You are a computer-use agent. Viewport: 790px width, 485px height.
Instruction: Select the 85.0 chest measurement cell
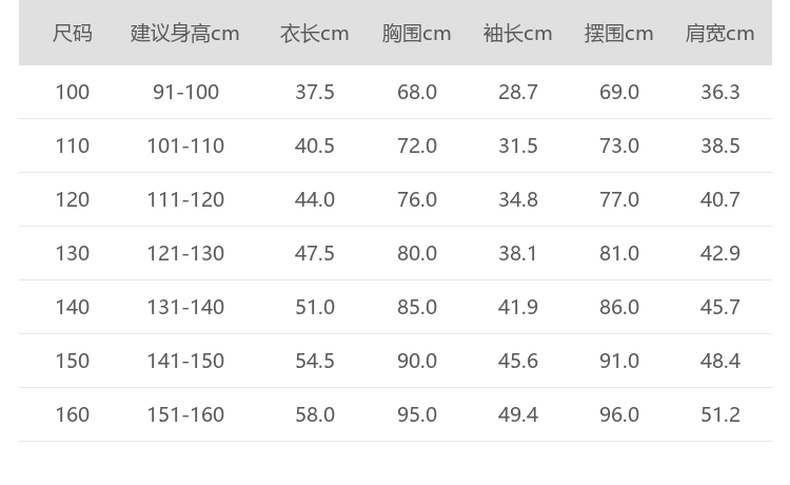pos(416,307)
